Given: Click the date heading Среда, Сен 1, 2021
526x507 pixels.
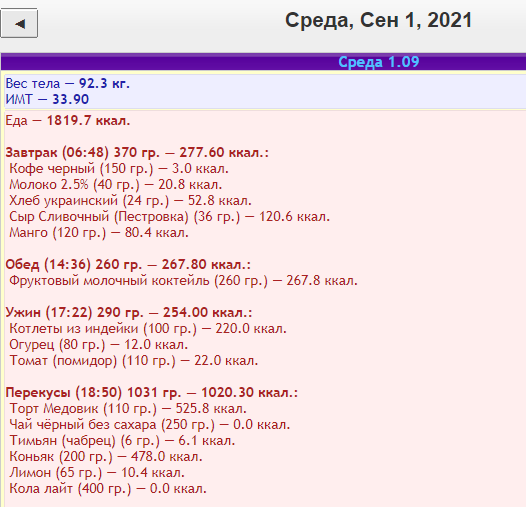Looking at the screenshot, I should pyautogui.click(x=378, y=20).
